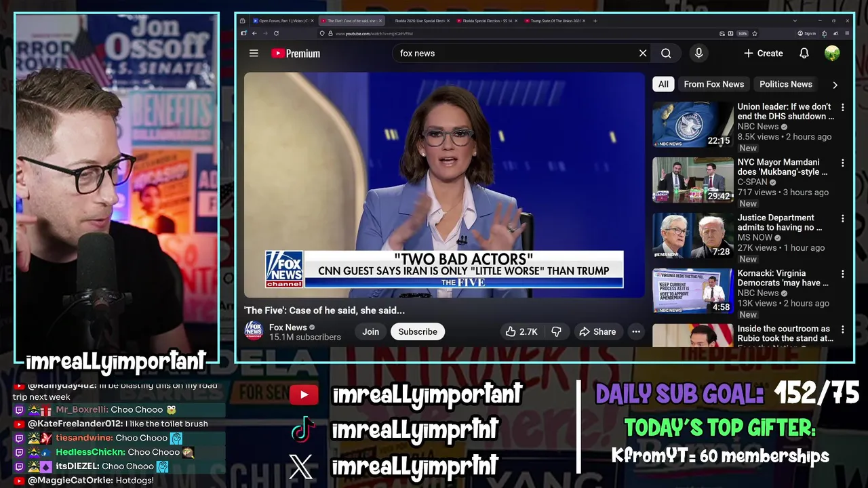The width and height of the screenshot is (868, 488).
Task: Open options for Union leader video
Action: (843, 107)
